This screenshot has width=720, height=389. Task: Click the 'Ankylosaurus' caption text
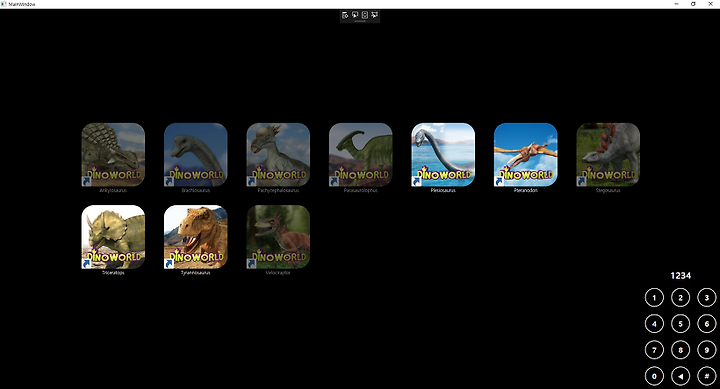(x=113, y=190)
